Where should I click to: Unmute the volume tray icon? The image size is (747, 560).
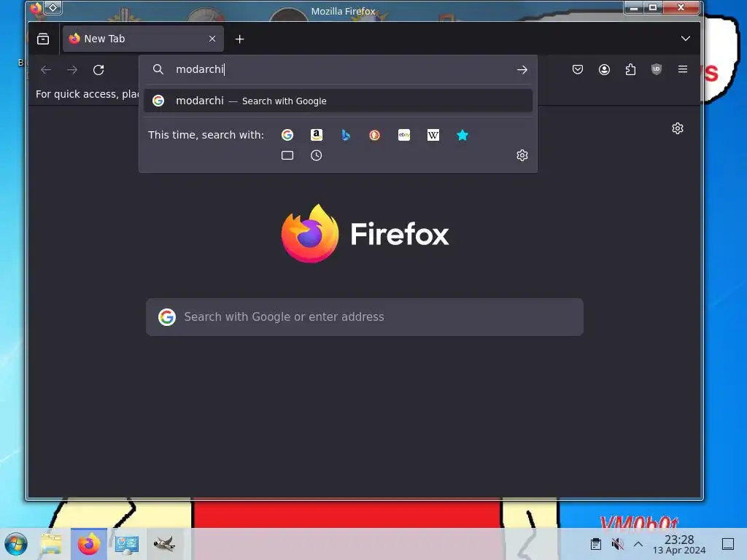[617, 544]
